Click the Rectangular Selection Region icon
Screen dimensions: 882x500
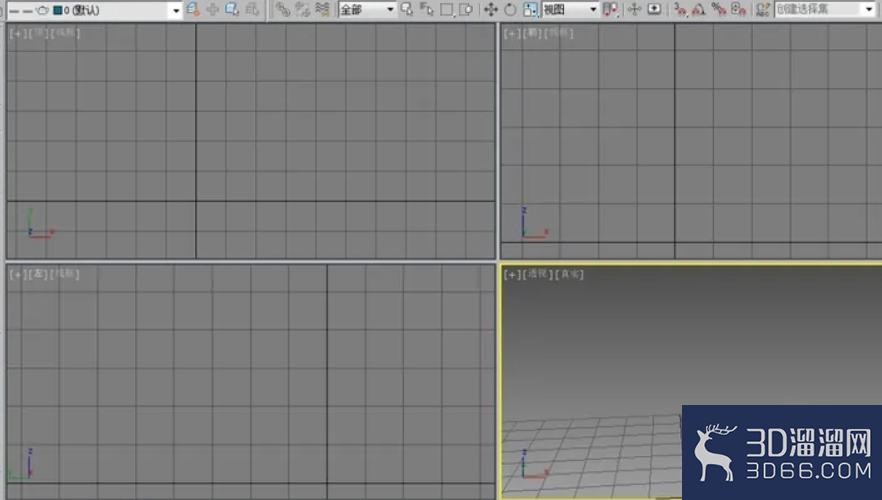point(447,10)
